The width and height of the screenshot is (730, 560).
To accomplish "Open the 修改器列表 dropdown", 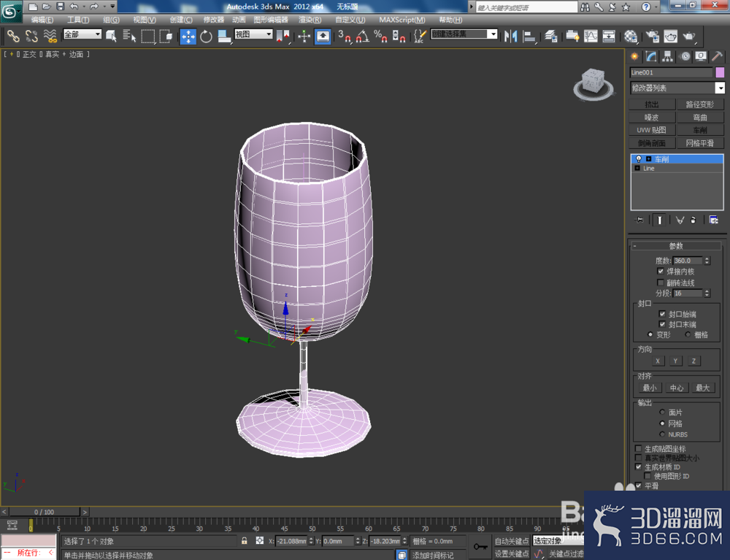I will 677,88.
